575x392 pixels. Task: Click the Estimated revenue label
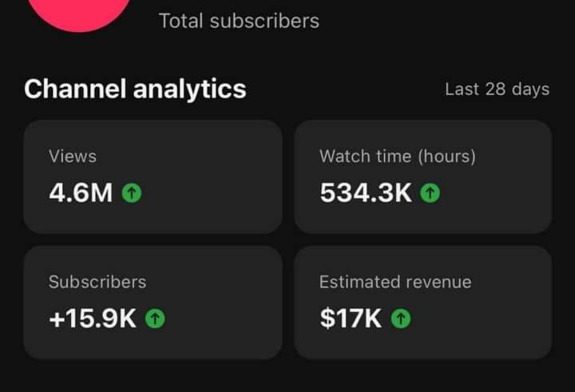point(395,282)
